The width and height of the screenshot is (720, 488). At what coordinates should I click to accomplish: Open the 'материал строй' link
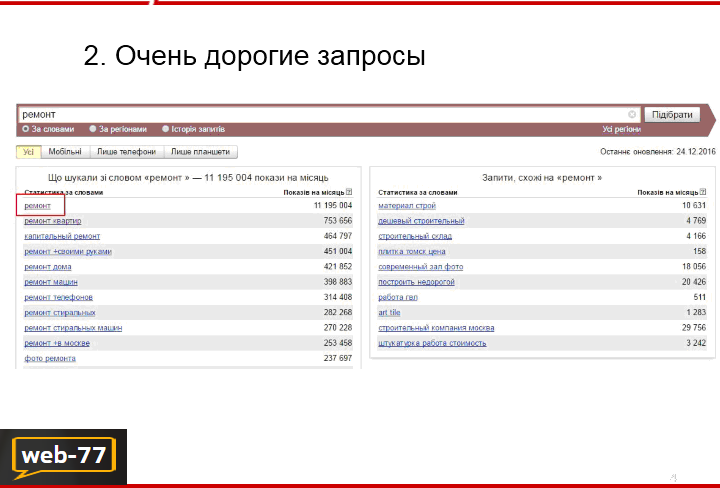pyautogui.click(x=407, y=206)
